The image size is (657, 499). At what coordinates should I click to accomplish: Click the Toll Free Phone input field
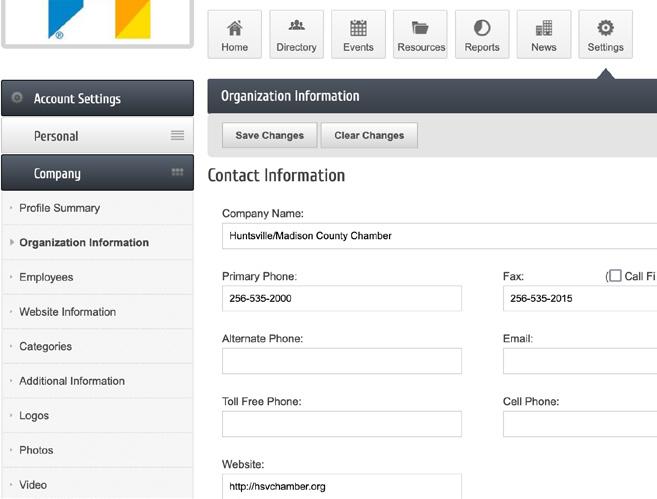pyautogui.click(x=342, y=424)
